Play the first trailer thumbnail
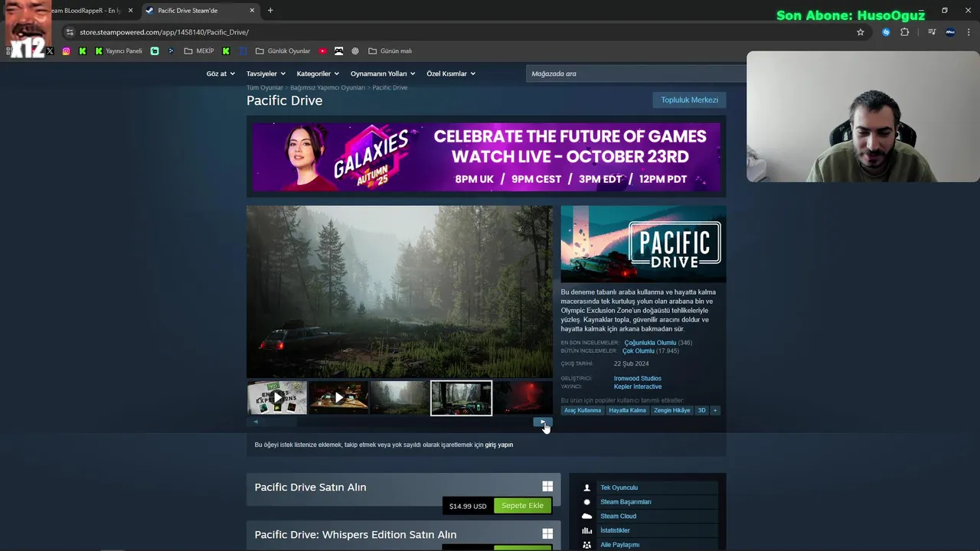This screenshot has width=980, height=551. coord(277,398)
